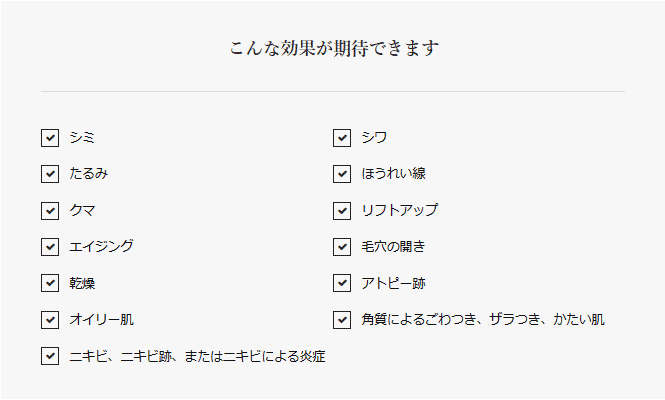Uncheck the ほうれい線 checkbox

[x=342, y=174]
